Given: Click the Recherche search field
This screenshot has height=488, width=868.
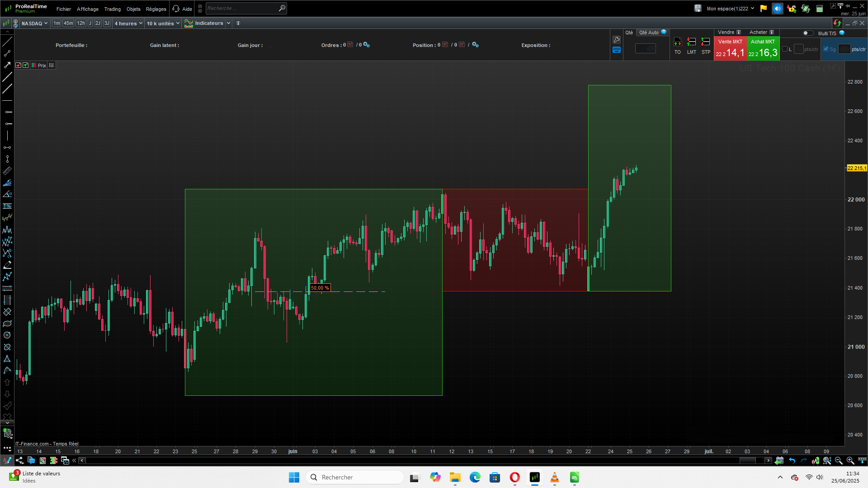Looking at the screenshot, I should point(242,8).
